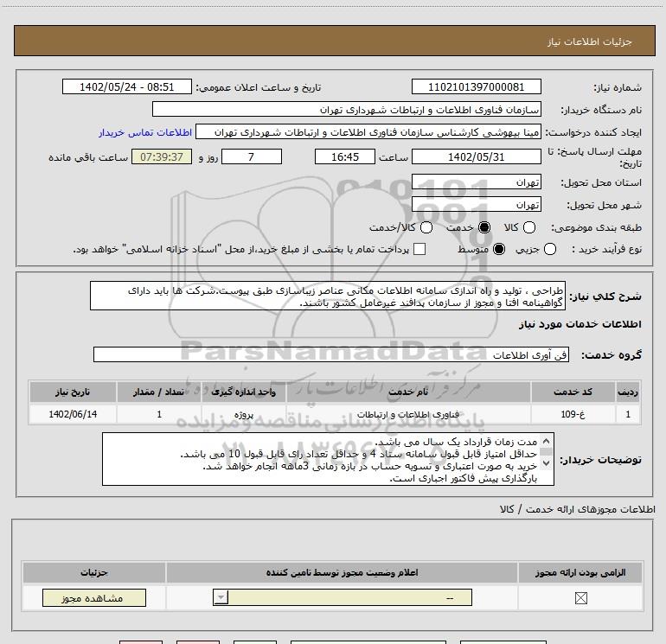Click the scroll down arrow in buyer notes
The image size is (666, 644).
547,463
